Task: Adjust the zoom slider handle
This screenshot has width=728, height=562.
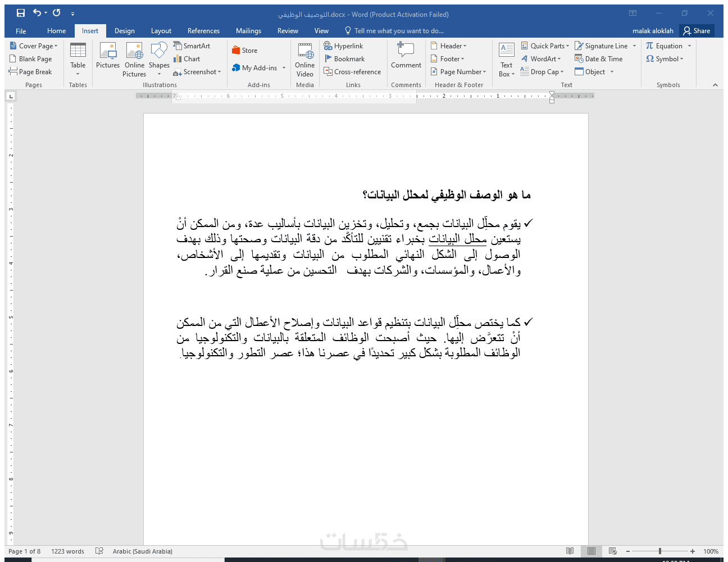Action: (660, 551)
